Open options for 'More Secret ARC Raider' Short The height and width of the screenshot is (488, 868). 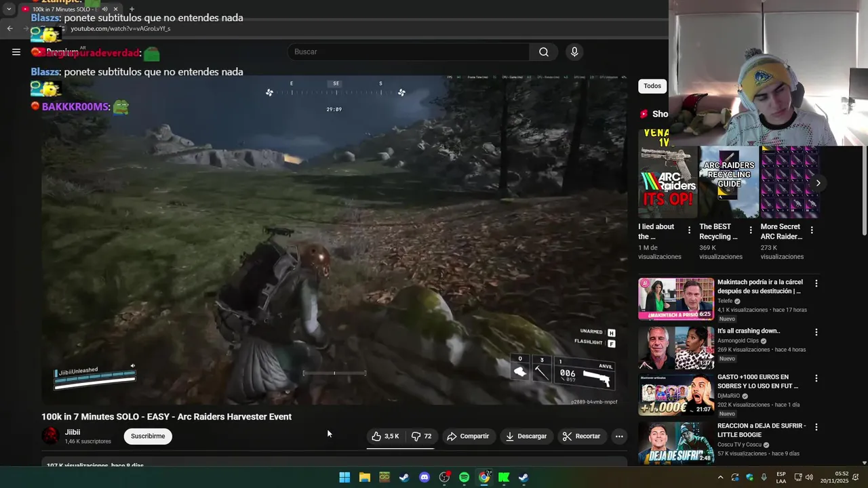pos(812,230)
